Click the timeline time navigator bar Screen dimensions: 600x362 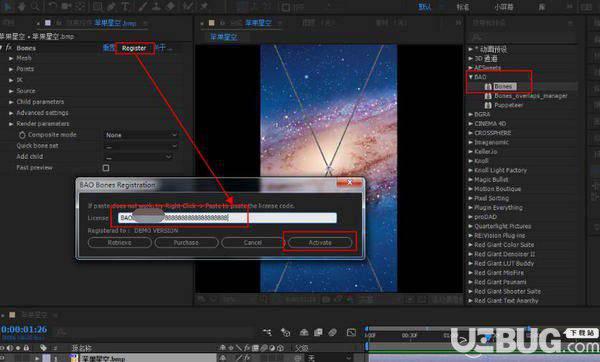[x=448, y=329]
